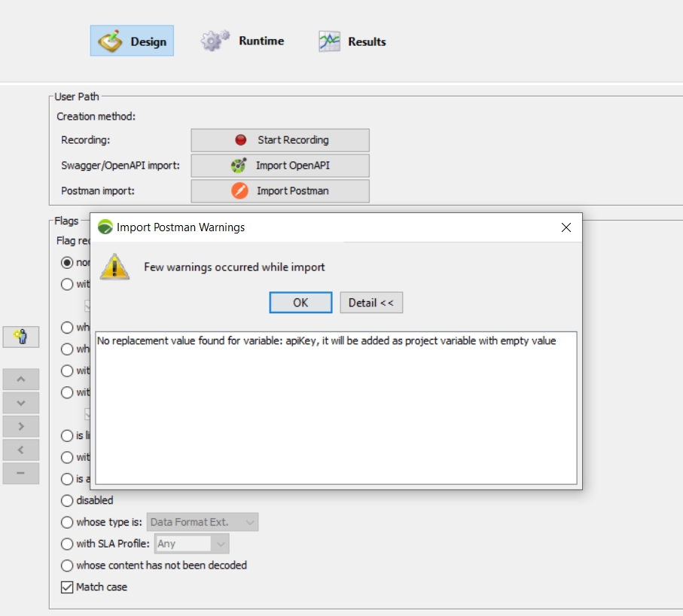Click the 'Swagger/OpenAPI import:' label
Viewport: 683px width, 616px height.
120,166
